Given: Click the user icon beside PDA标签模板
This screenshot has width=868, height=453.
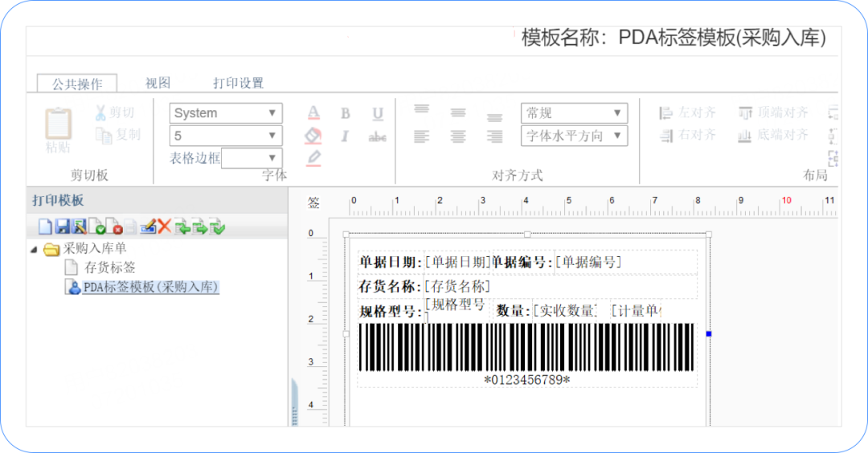Looking at the screenshot, I should 73,287.
